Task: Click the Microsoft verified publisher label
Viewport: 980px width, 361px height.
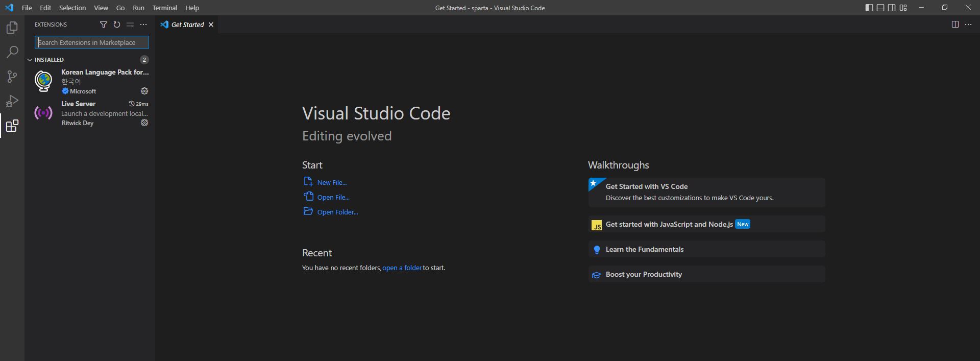Action: pos(79,91)
